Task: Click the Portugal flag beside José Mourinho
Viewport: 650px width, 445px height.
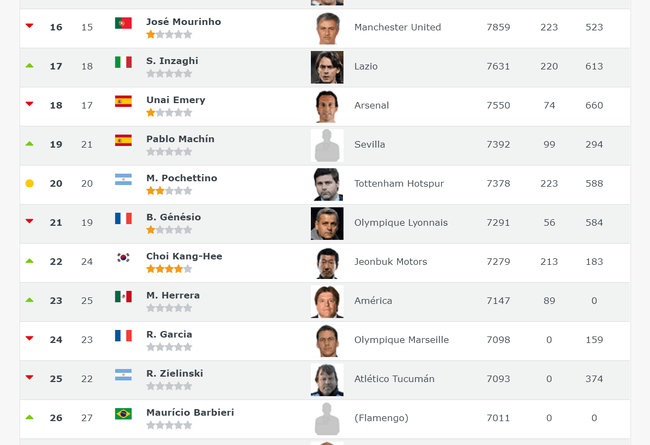Action: tap(123, 23)
